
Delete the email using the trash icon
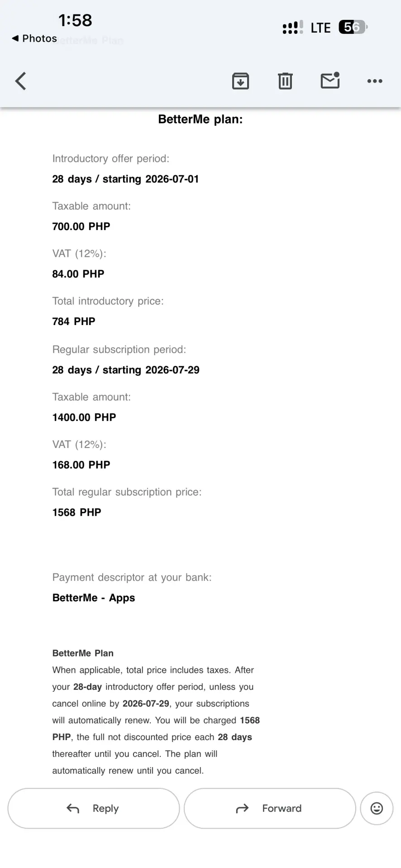click(285, 81)
